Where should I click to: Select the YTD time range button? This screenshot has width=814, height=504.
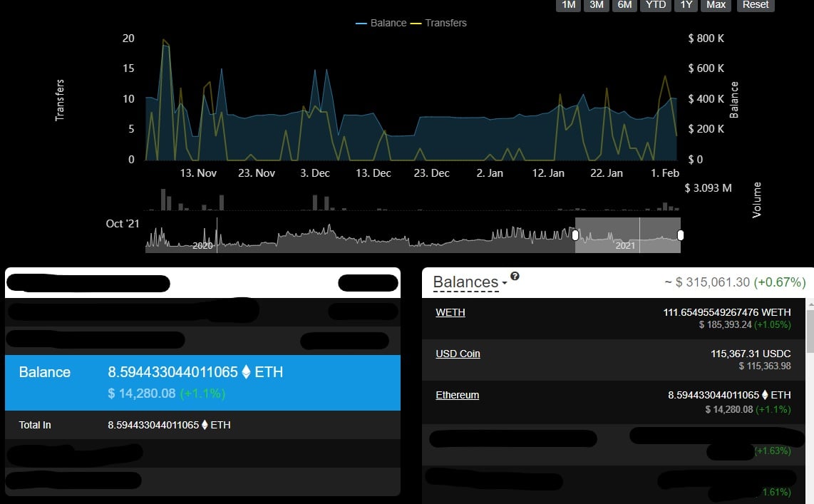point(656,5)
